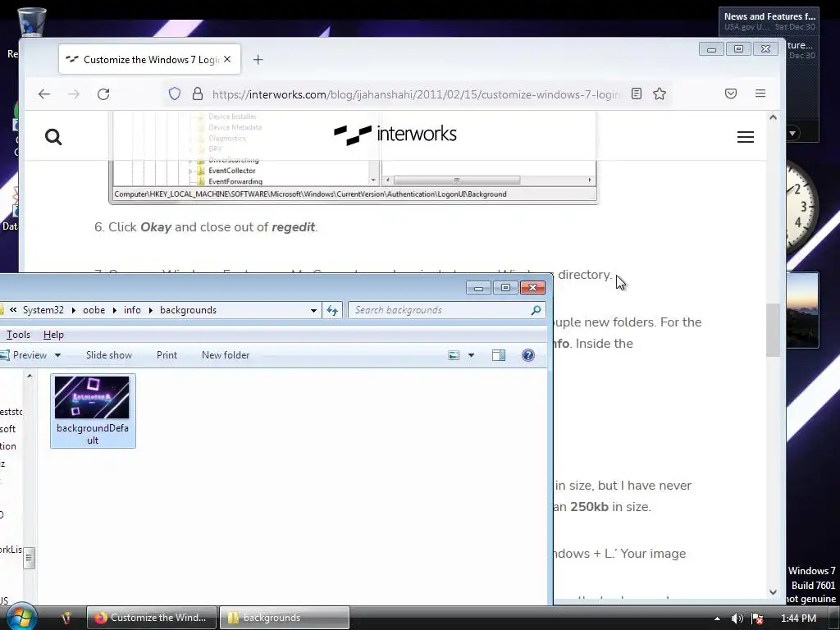Click Print in Explorer toolbar
The width and height of the screenshot is (840, 630).
tap(167, 355)
